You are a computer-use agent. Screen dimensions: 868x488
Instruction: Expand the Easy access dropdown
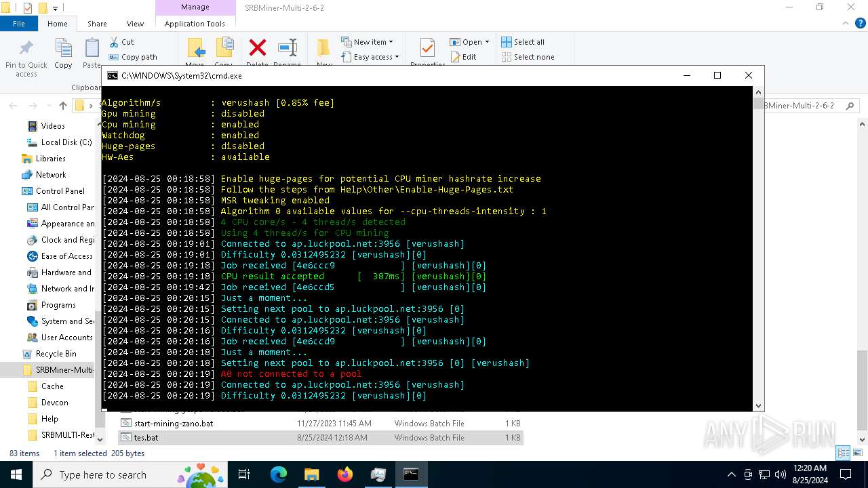pyautogui.click(x=370, y=57)
